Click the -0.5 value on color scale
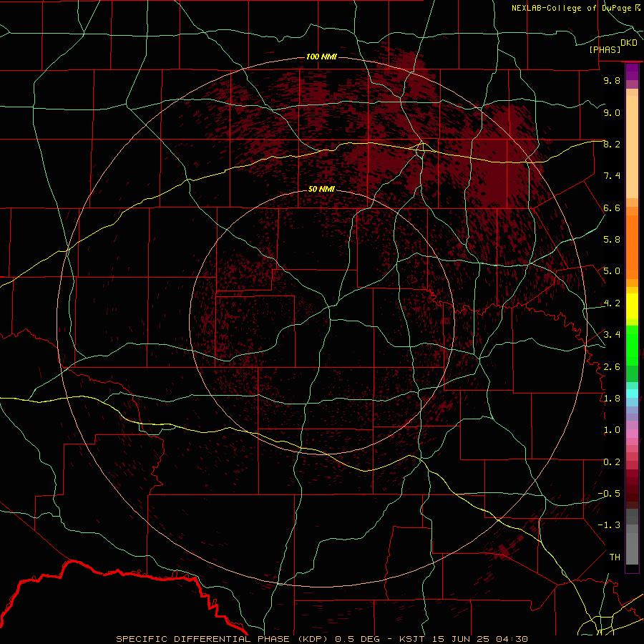This screenshot has width=644, height=644. 609,494
